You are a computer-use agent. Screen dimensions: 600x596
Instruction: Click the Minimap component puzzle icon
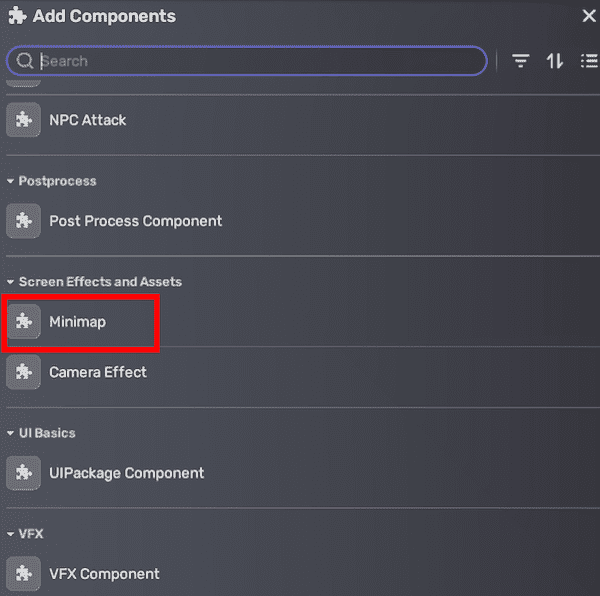pyautogui.click(x=23, y=322)
